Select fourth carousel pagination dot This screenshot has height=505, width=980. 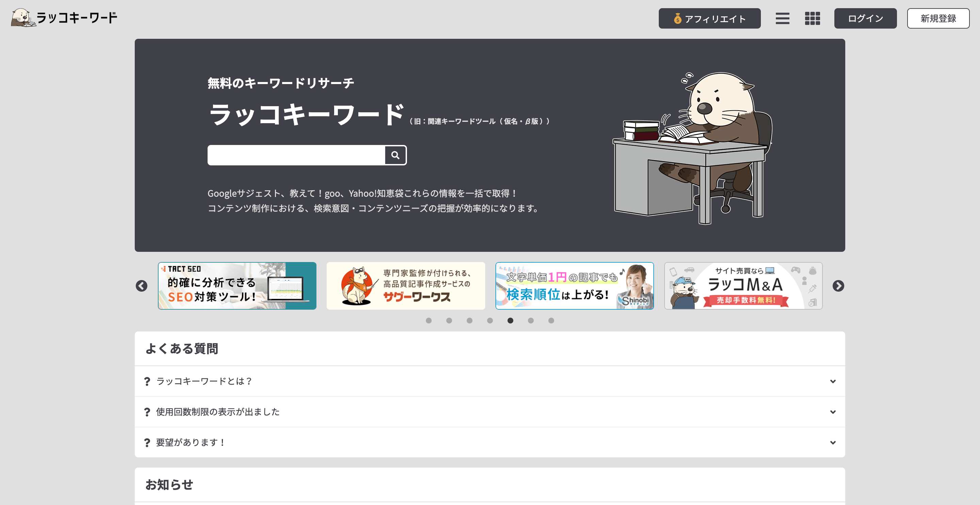490,321
